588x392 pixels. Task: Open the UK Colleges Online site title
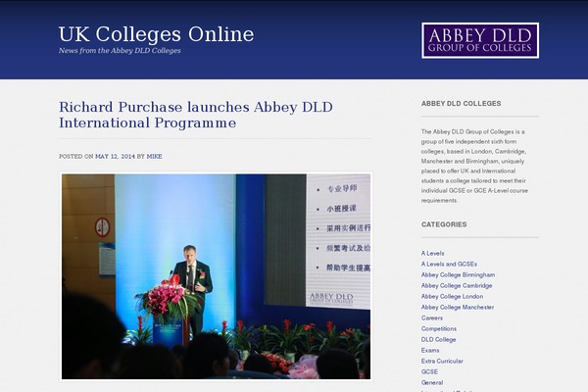[156, 34]
